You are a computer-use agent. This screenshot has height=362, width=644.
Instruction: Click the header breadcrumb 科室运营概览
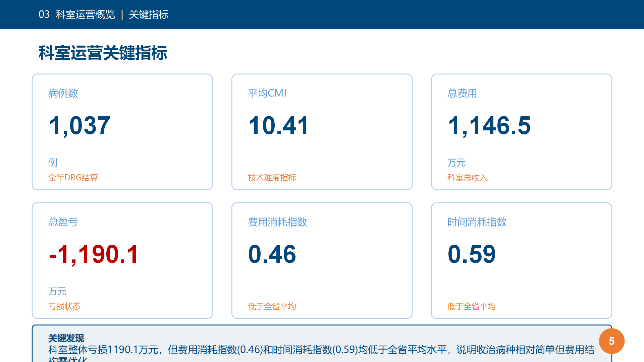pyautogui.click(x=86, y=14)
